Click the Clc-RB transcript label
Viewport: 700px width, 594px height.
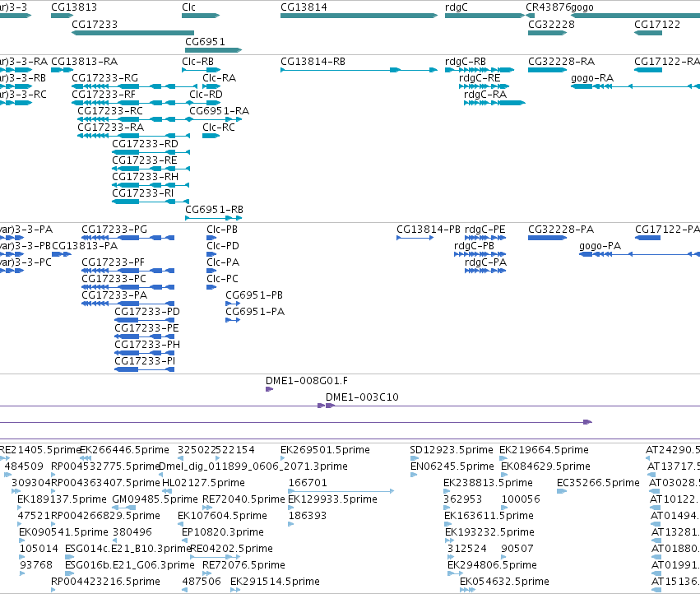click(197, 61)
